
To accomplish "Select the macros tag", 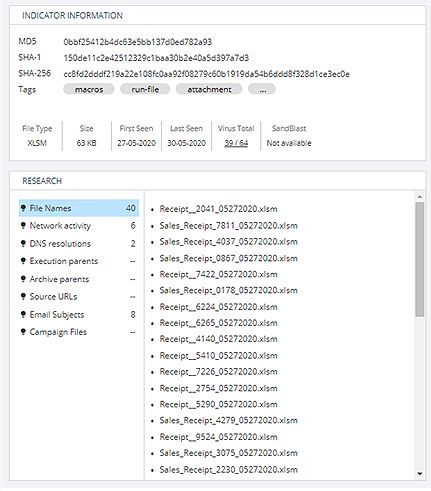I will click(89, 89).
